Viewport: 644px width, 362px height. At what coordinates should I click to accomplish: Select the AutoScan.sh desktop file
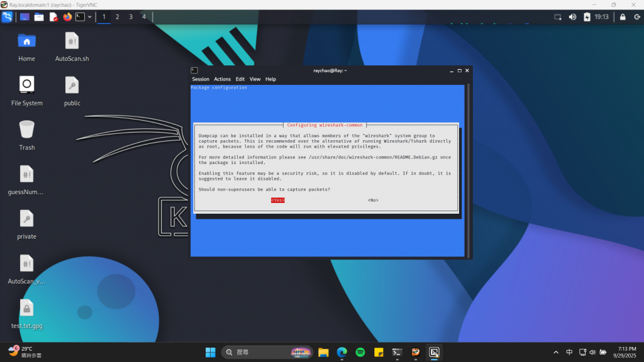click(72, 47)
